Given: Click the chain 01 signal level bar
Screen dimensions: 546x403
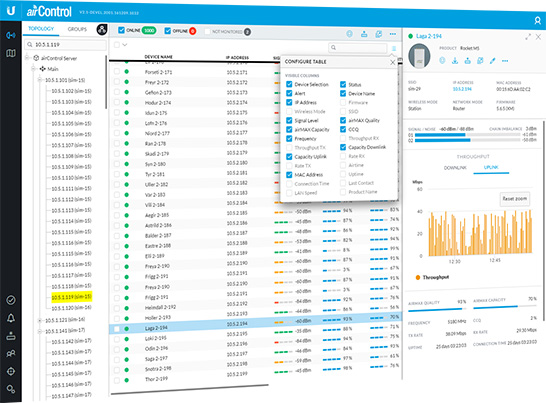Looking at the screenshot, I should pos(468,135).
